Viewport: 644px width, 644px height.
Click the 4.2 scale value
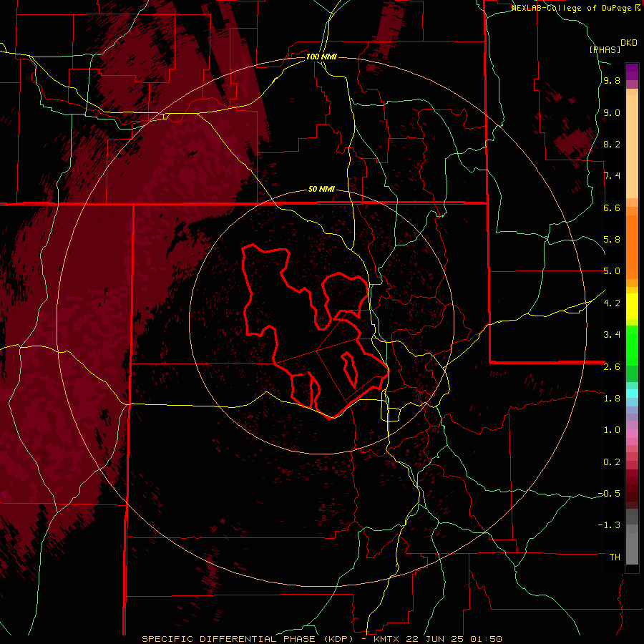pos(612,303)
